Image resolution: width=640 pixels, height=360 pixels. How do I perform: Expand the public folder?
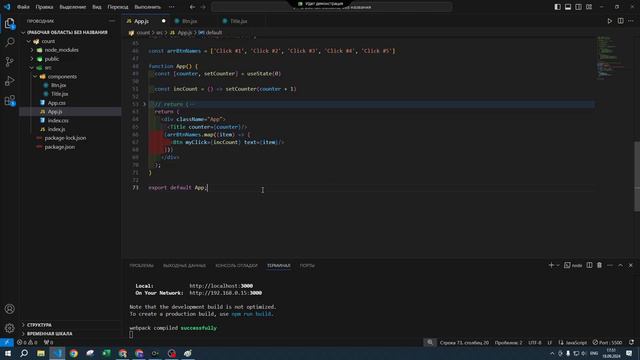(x=32, y=59)
